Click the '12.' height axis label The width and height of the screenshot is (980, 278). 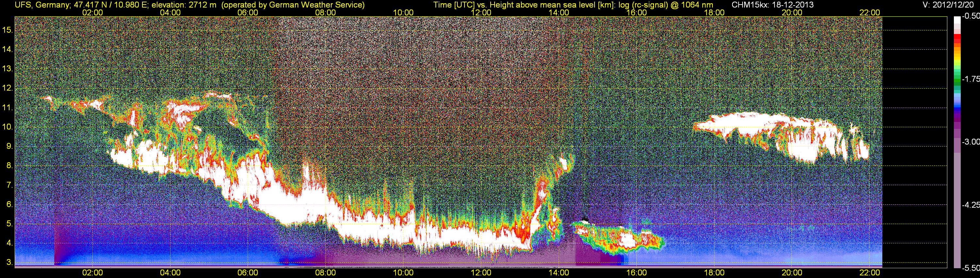(x=8, y=88)
